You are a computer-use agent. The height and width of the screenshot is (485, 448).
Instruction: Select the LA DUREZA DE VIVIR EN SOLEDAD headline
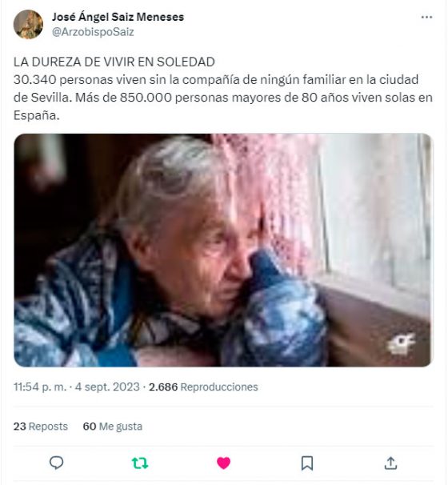coord(114,62)
